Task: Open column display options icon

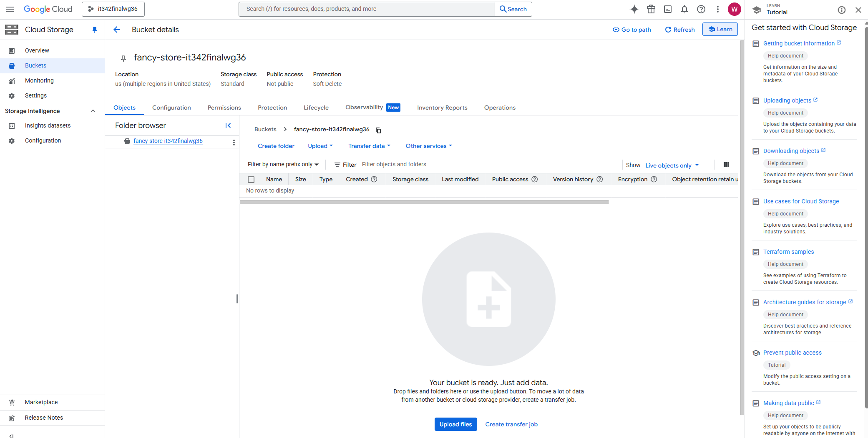Action: 726,165
